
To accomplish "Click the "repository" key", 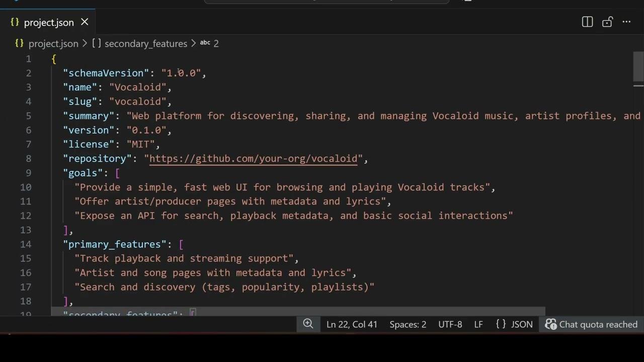I will point(98,158).
